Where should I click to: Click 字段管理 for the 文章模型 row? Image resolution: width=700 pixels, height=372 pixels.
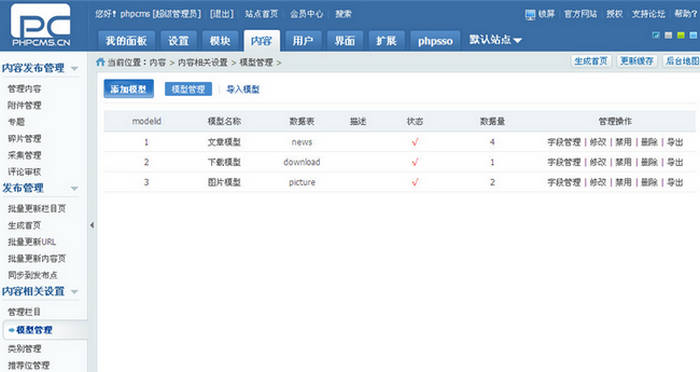coord(564,142)
